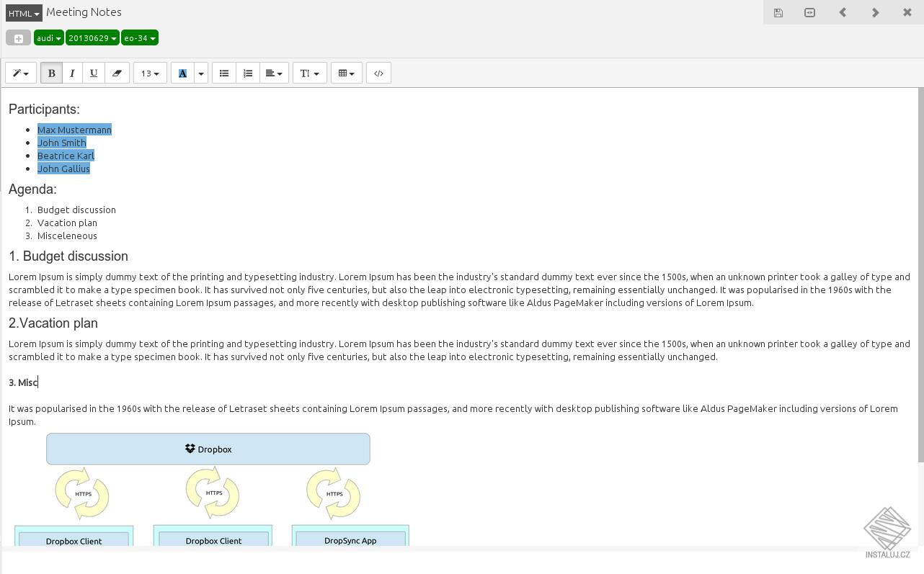The width and height of the screenshot is (924, 574).
Task: Toggle italic formatting
Action: 72,73
